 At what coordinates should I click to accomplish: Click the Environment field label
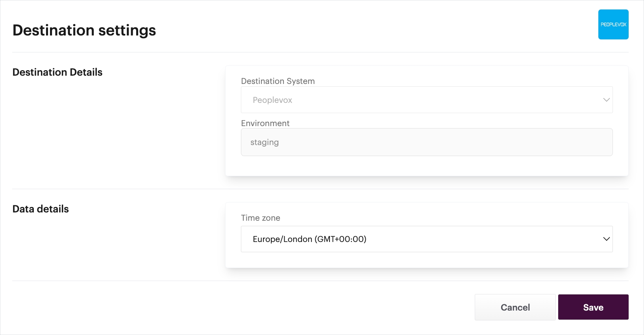[x=265, y=123]
